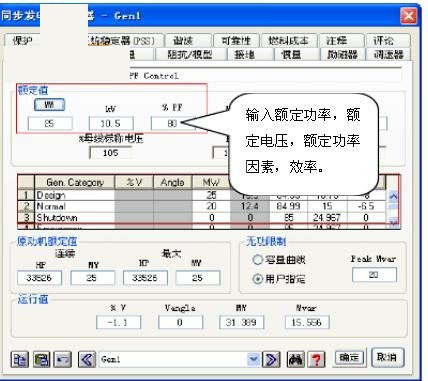Open the 可靠性 tab

tap(236, 41)
